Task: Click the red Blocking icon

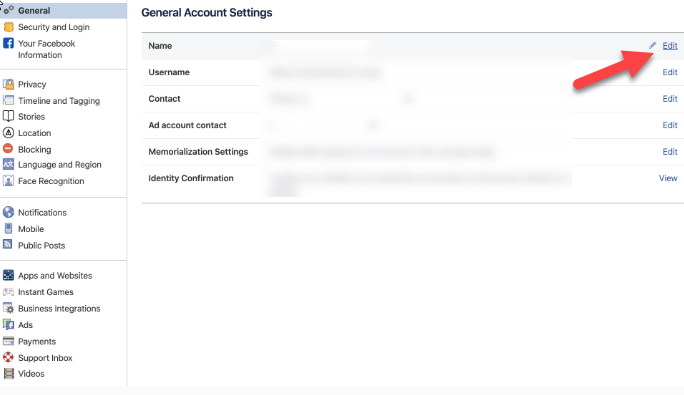Action: click(x=8, y=149)
